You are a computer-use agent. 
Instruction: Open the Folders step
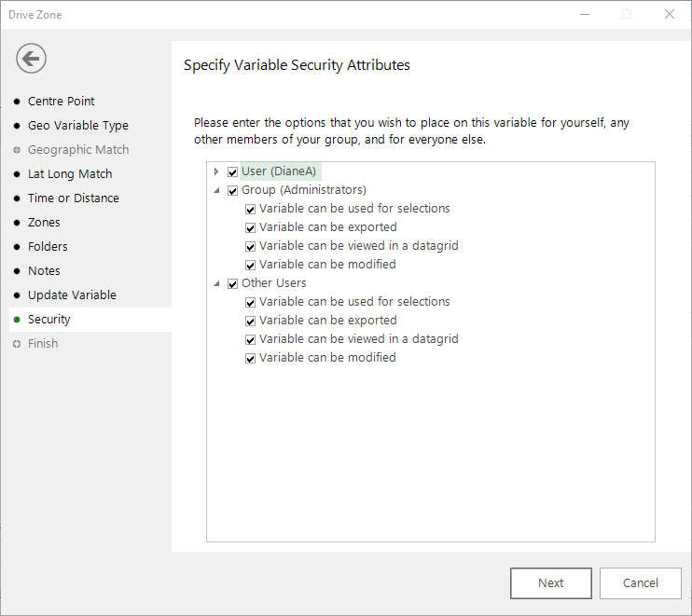tap(48, 246)
